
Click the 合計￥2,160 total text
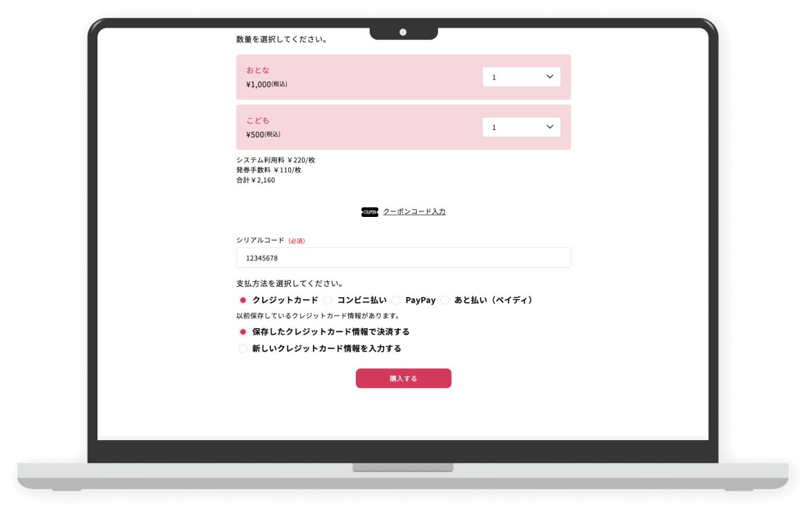(x=256, y=180)
